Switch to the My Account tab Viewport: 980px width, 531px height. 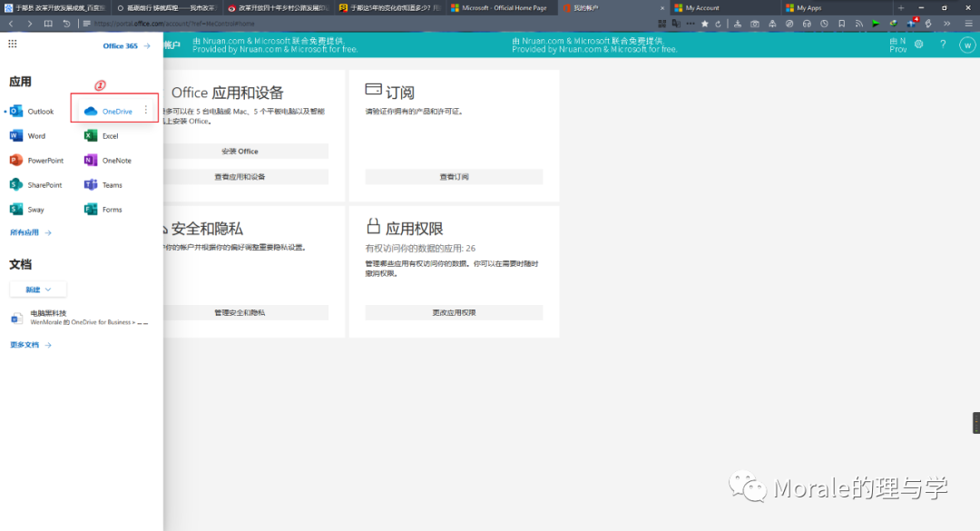tap(725, 8)
